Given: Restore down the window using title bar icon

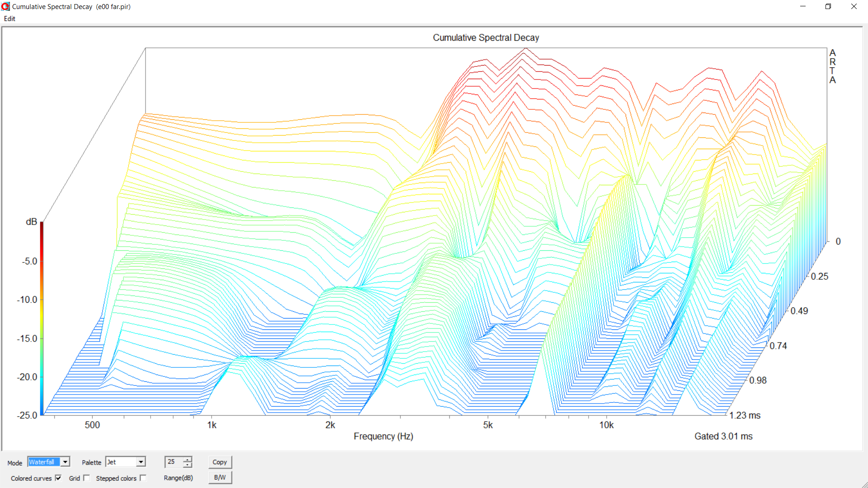Looking at the screenshot, I should pyautogui.click(x=828, y=6).
